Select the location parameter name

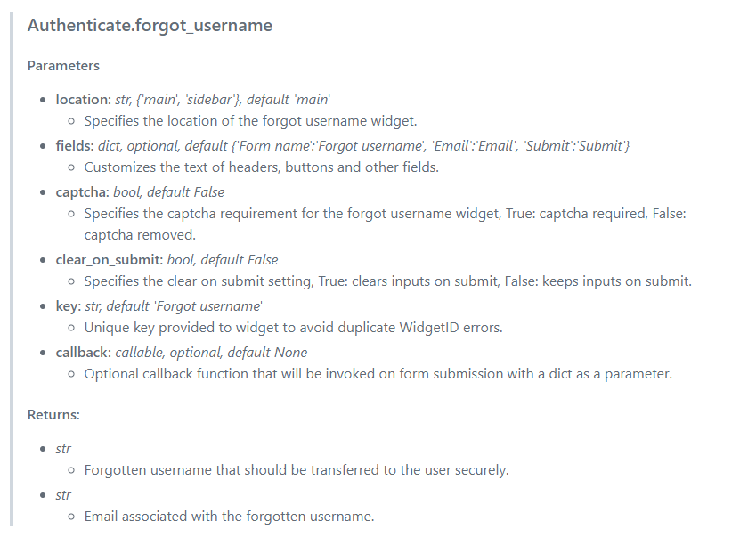[83, 100]
